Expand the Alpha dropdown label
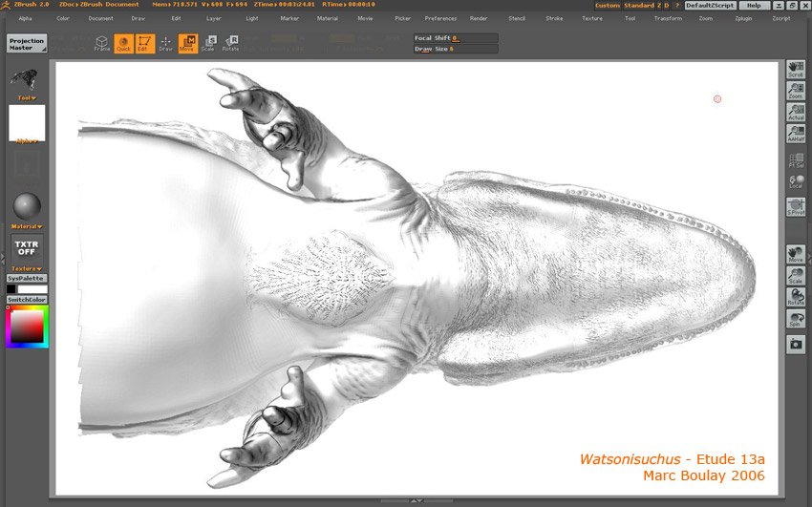The width and height of the screenshot is (812, 507). (27, 140)
